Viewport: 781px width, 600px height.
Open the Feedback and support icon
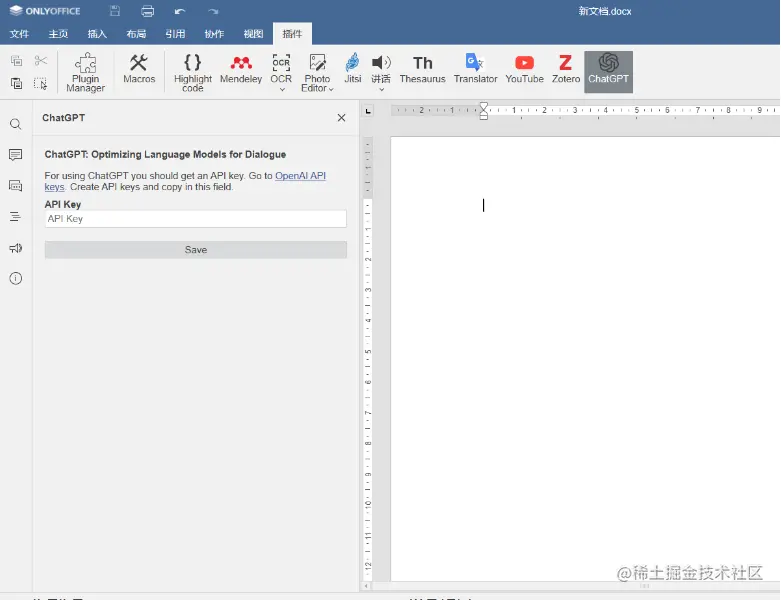pyautogui.click(x=16, y=247)
